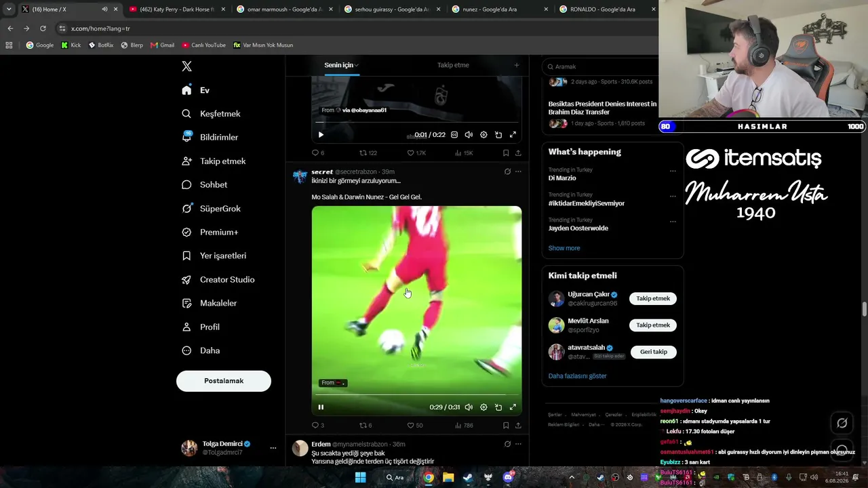
Task: Follow back atavratsalah with Geri takip
Action: pos(654,352)
